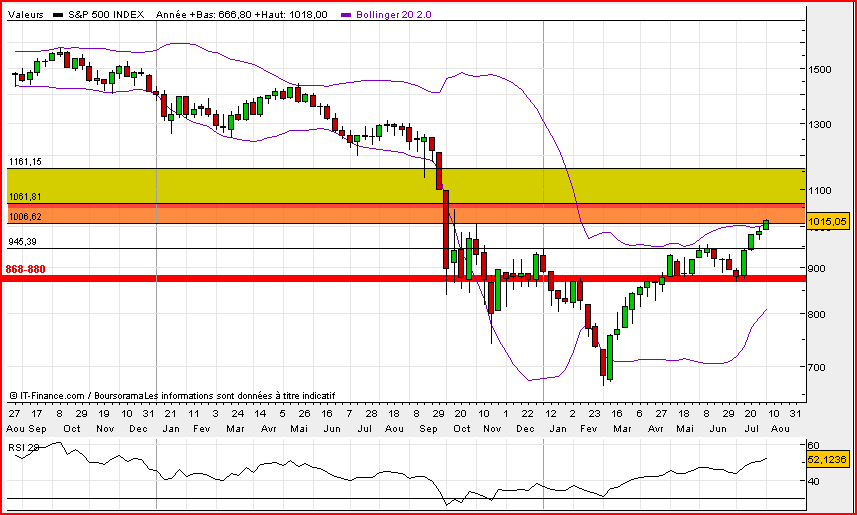
Task: Click the 1300 price axis label
Action: 819,125
